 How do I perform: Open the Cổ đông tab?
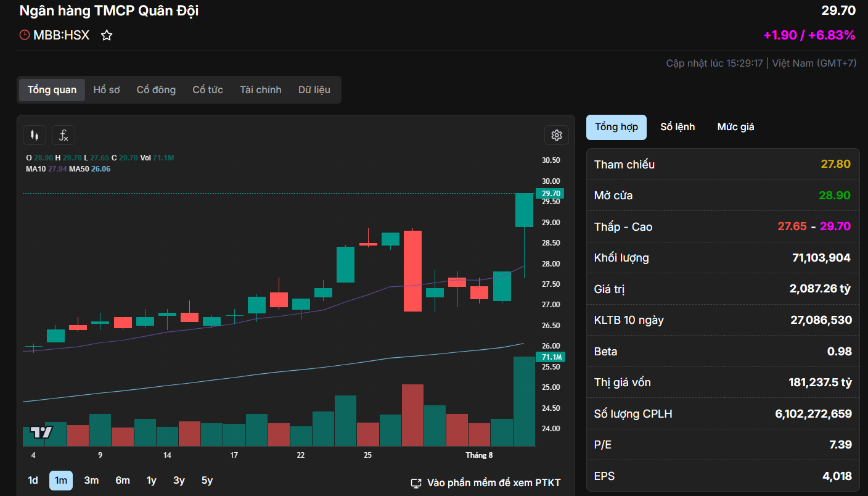(x=156, y=90)
